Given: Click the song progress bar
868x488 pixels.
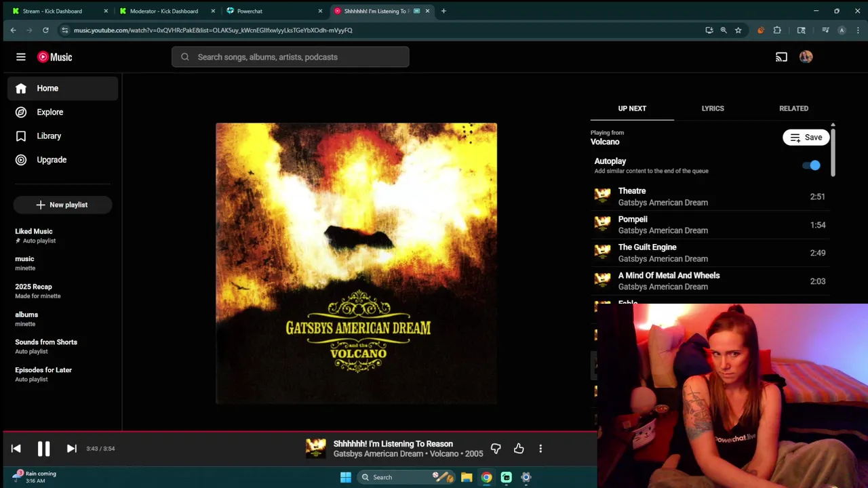Looking at the screenshot, I should click(x=298, y=431).
